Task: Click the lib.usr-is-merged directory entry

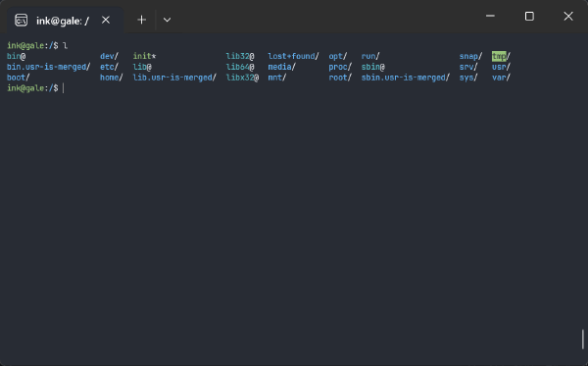Action: pos(174,78)
